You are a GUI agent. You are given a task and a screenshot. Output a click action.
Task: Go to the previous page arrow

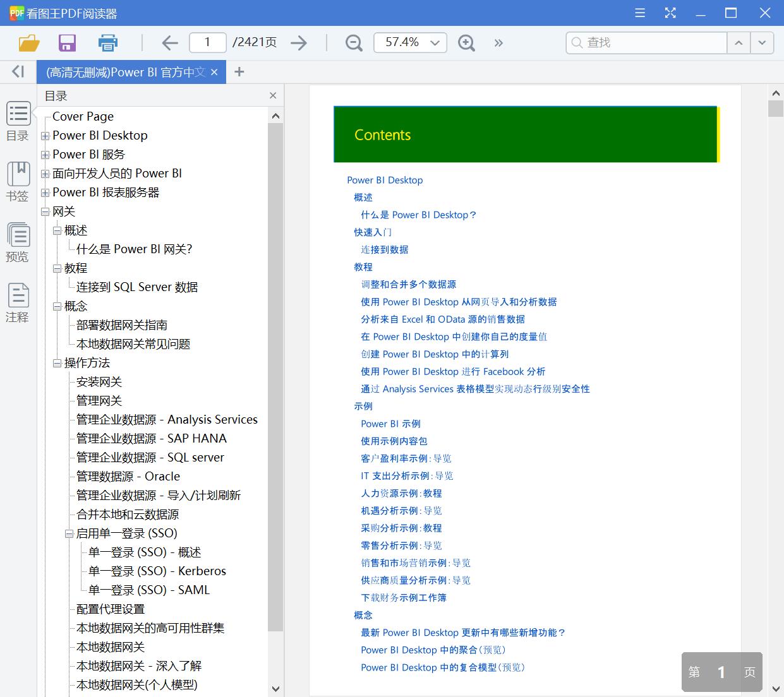(170, 43)
